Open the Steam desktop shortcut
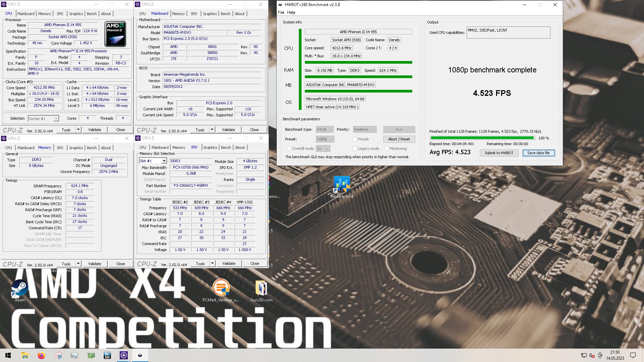644x362 pixels. [20, 290]
